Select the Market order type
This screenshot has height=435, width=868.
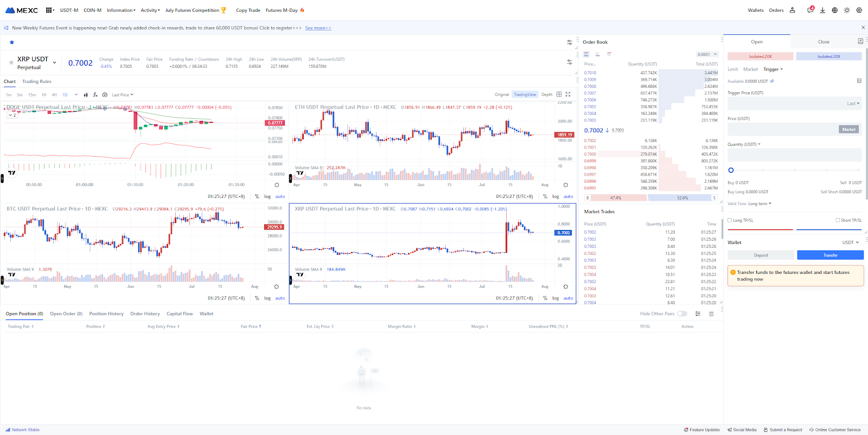pos(750,69)
